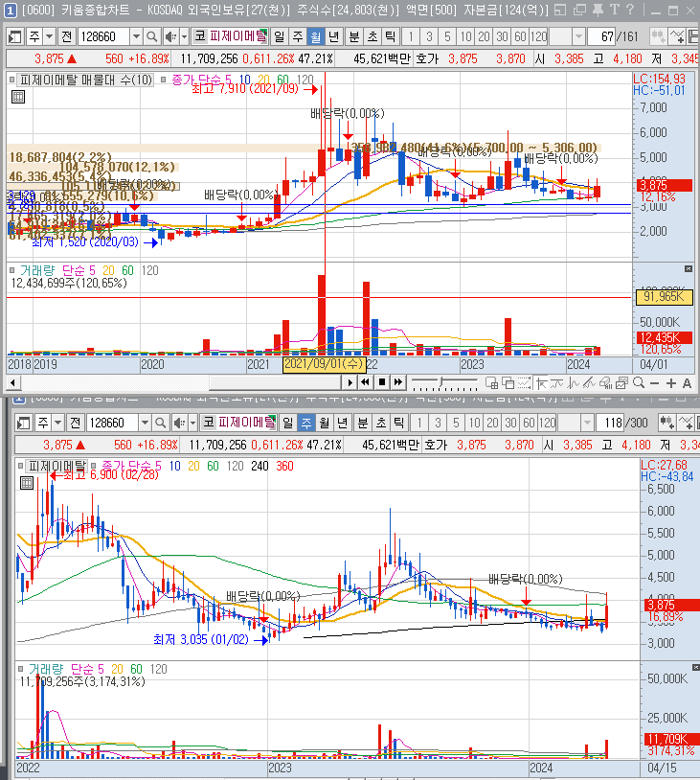Click the 코 market button in monthly toolbar
The height and width of the screenshot is (780, 700).
[200, 35]
